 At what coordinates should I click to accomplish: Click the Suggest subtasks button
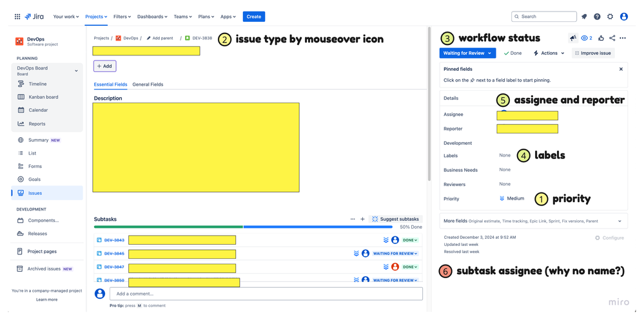click(396, 219)
